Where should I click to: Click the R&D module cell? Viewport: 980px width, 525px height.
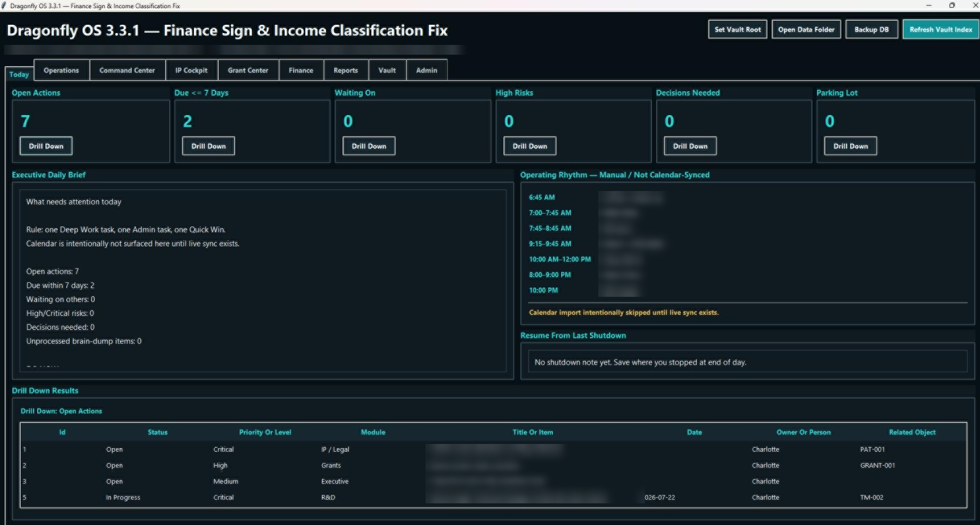click(x=328, y=498)
